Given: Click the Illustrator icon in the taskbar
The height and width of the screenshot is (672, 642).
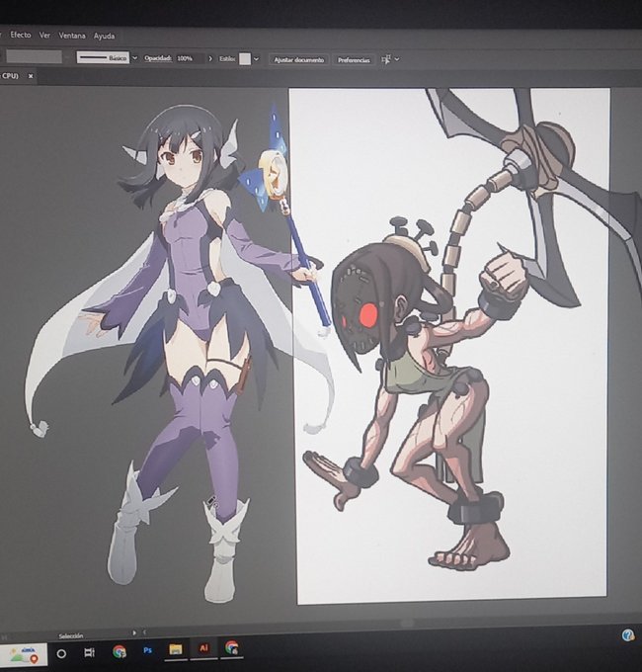Looking at the screenshot, I should tap(203, 649).
